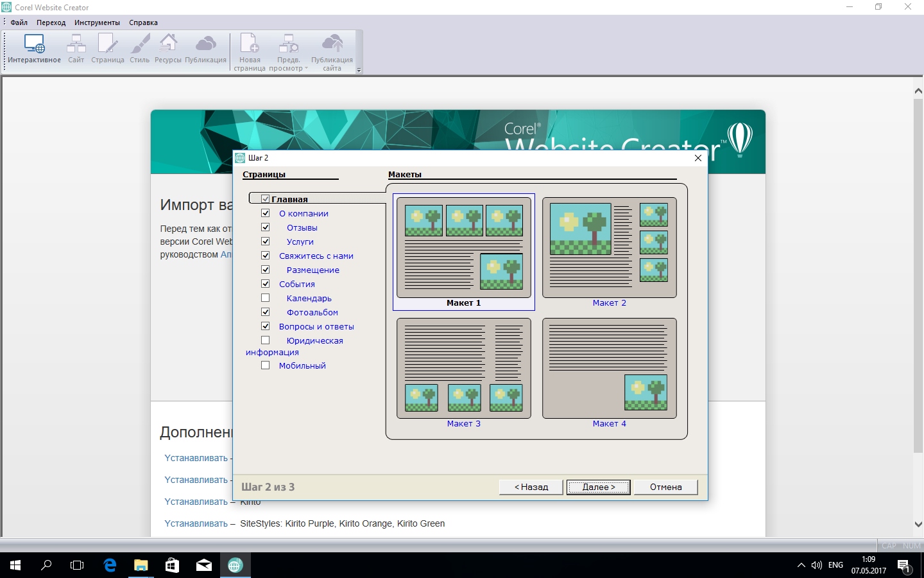Open the Windows Start menu

[15, 565]
